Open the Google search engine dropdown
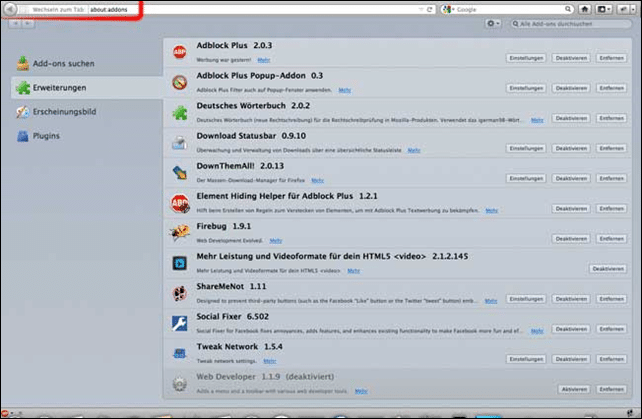 point(448,9)
